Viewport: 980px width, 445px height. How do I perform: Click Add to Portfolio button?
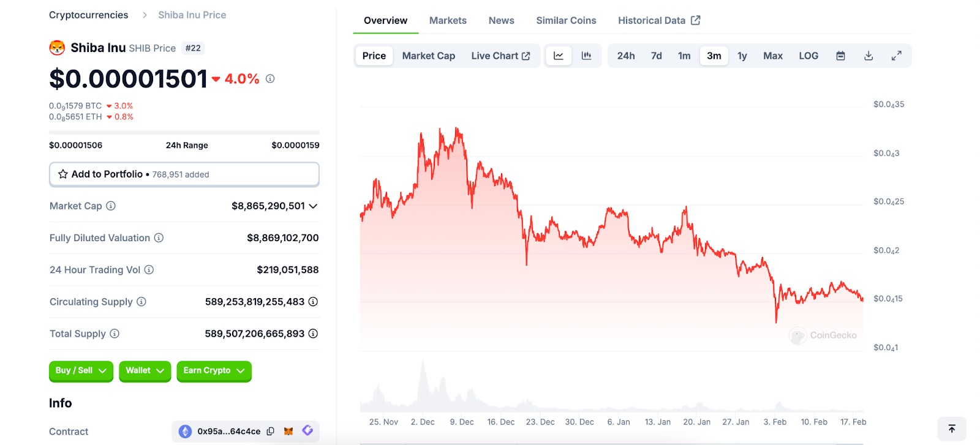184,174
